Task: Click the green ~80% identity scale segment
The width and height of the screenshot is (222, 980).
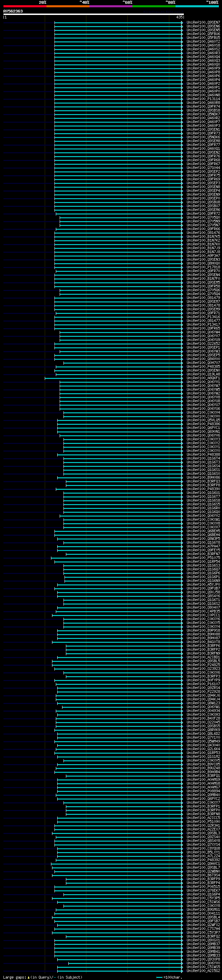Action: click(154, 6)
